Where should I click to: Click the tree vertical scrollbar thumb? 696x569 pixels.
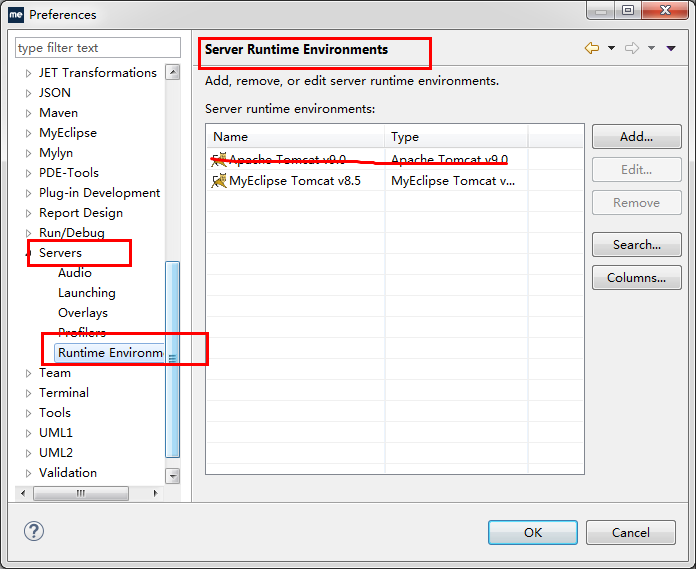click(173, 359)
